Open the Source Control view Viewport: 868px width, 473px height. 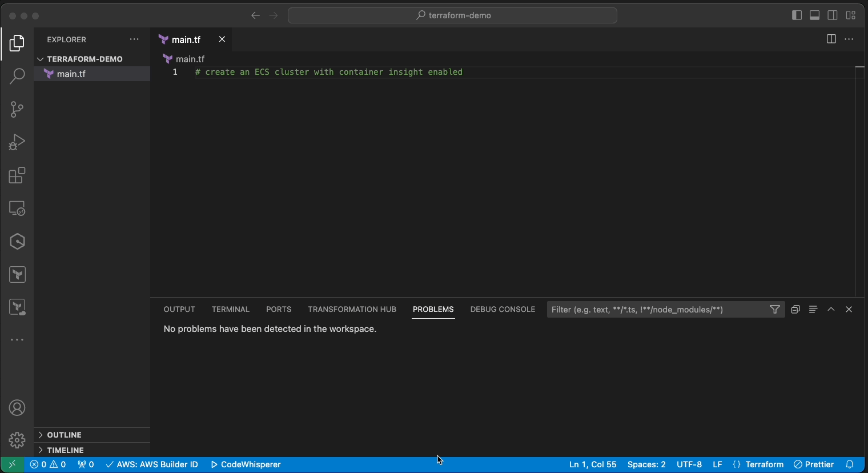(x=17, y=109)
